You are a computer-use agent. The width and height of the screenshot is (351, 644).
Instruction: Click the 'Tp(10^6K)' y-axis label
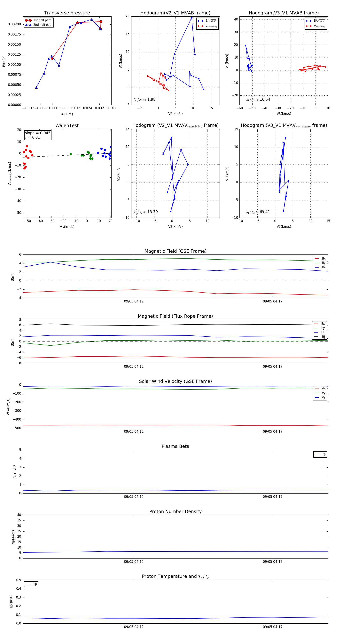[x=12, y=602]
